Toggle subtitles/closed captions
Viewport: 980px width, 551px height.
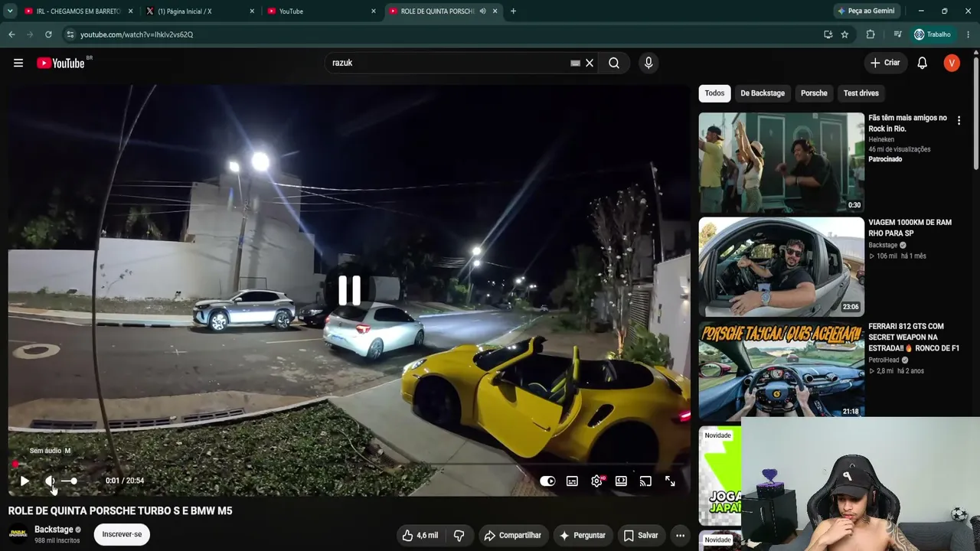(x=572, y=481)
